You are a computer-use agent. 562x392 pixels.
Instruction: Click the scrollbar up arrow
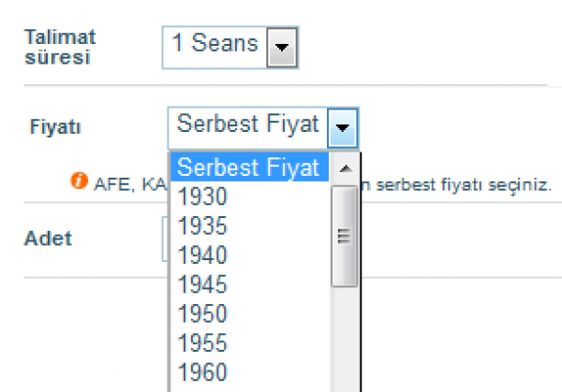(x=345, y=168)
